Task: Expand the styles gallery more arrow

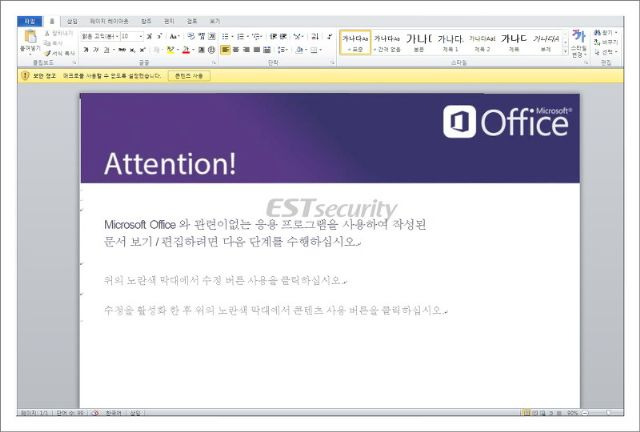Action: pos(565,51)
